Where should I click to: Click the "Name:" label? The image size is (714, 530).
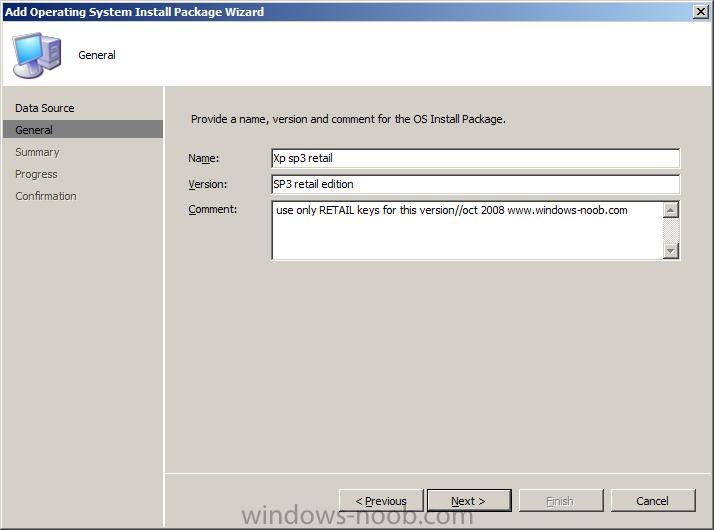tap(204, 158)
